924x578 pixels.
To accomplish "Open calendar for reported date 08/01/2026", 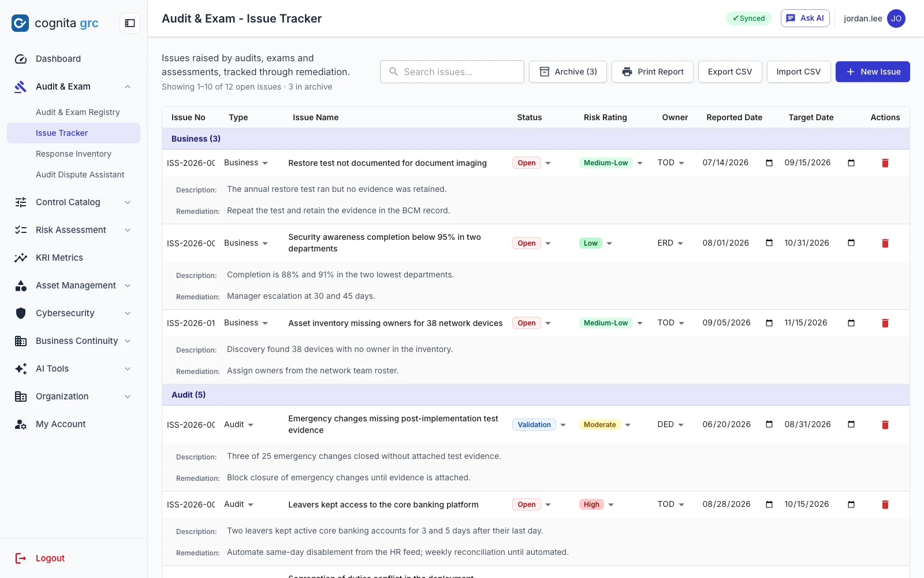I will coord(769,243).
